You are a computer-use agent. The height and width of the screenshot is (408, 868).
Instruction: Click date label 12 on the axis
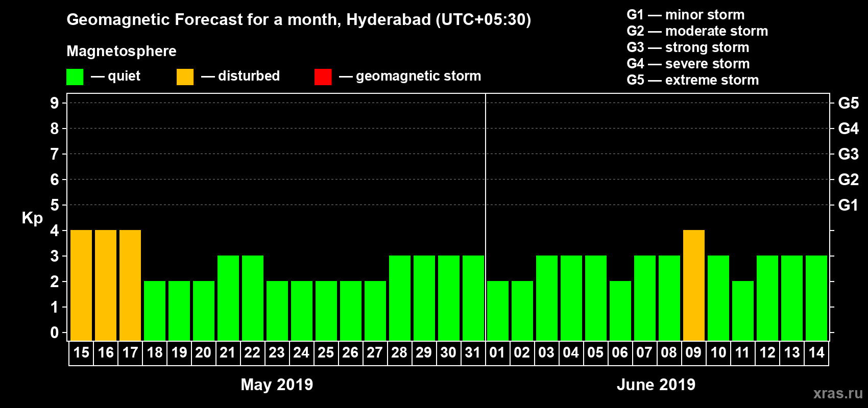pos(767,353)
